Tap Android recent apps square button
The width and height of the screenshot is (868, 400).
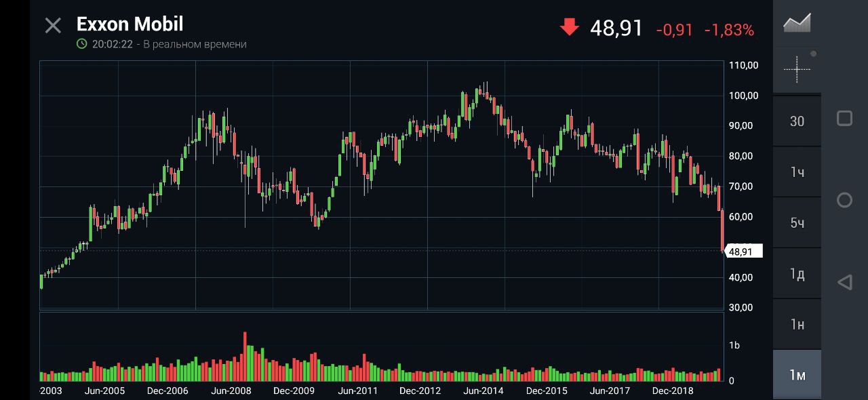pos(844,119)
